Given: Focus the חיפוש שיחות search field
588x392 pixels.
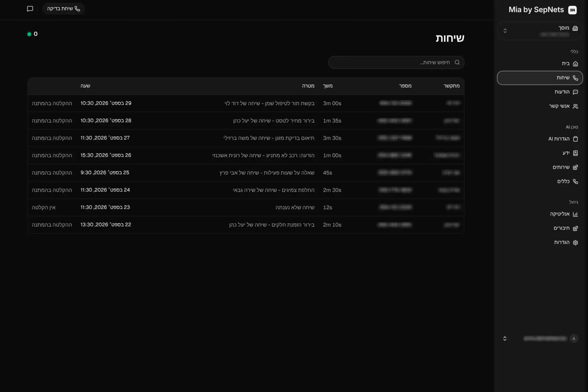Looking at the screenshot, I should [x=396, y=62].
